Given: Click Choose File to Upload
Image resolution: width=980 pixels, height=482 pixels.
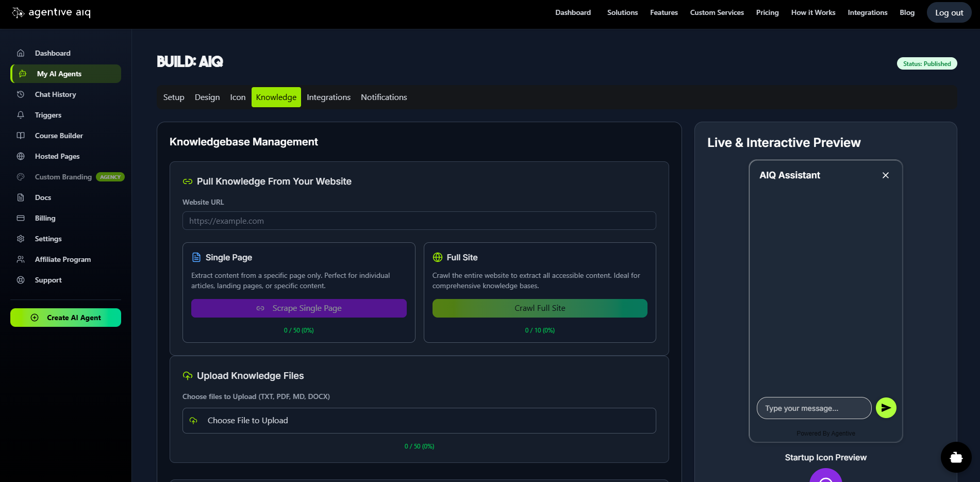Looking at the screenshot, I should pyautogui.click(x=419, y=421).
